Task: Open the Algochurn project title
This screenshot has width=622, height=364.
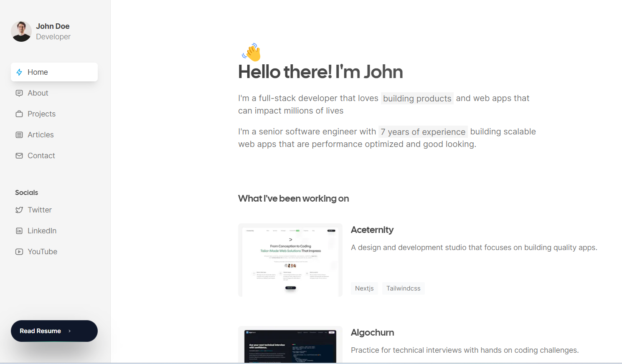Action: (372, 333)
